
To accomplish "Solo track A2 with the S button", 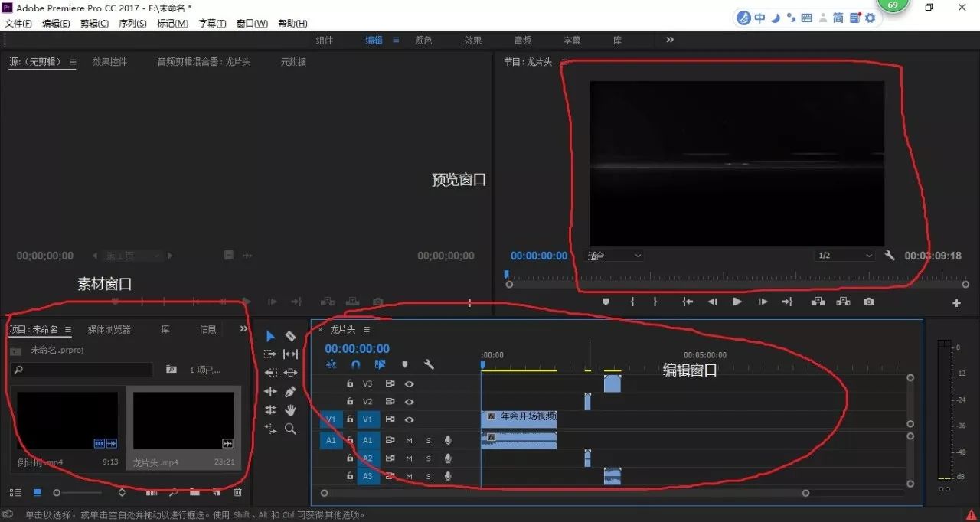I will click(x=428, y=458).
